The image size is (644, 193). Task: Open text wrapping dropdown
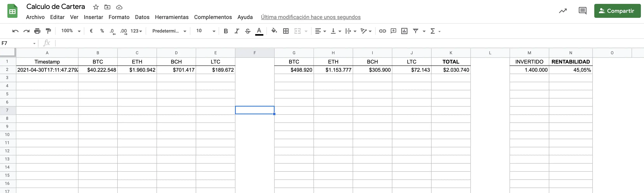tap(351, 31)
